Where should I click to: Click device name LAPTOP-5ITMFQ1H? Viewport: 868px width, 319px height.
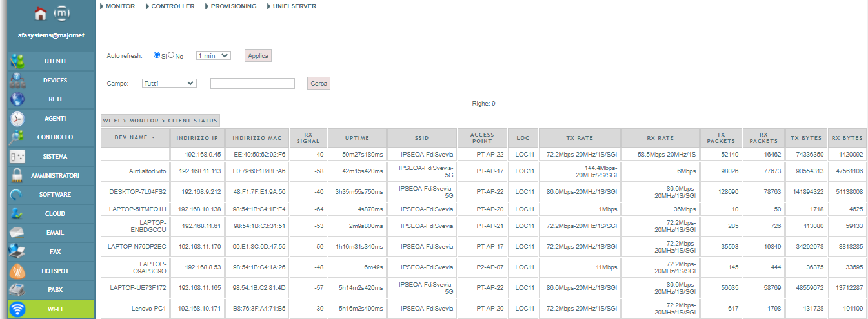pos(137,209)
